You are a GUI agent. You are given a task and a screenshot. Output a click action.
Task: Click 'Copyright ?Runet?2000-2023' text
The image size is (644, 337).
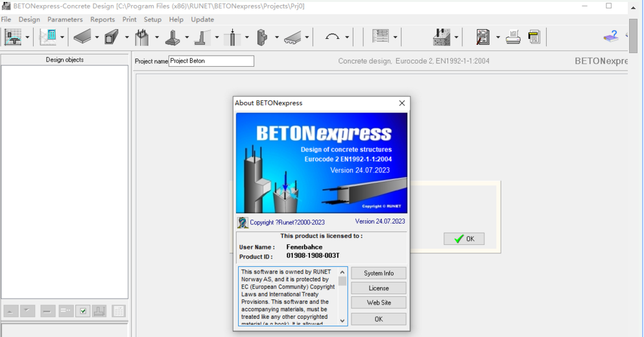click(x=287, y=222)
